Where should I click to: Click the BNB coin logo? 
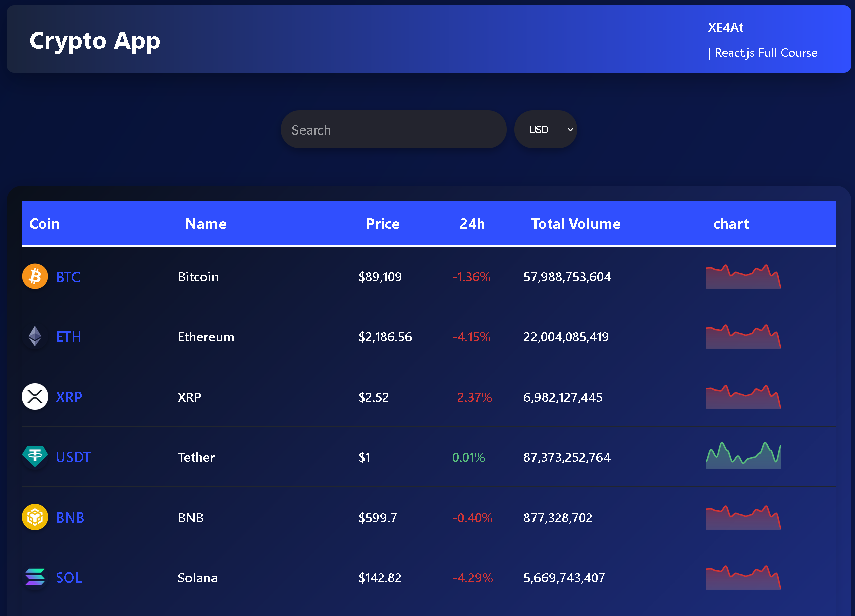coord(35,517)
